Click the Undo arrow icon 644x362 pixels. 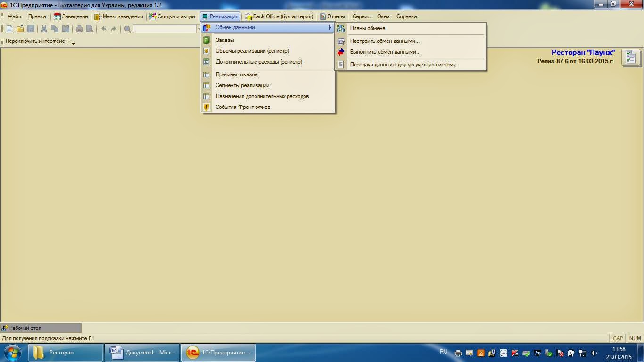click(103, 29)
